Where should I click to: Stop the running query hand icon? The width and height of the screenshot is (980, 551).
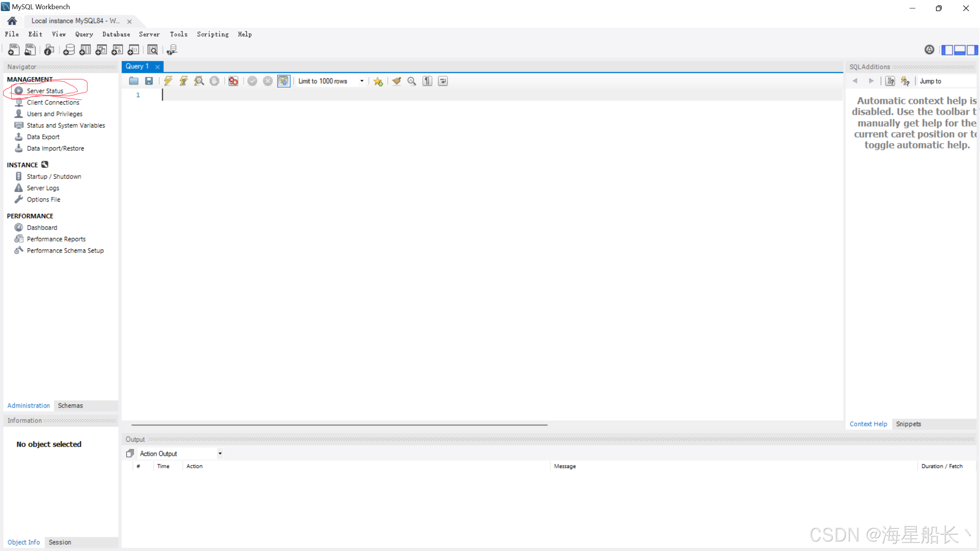tap(214, 81)
